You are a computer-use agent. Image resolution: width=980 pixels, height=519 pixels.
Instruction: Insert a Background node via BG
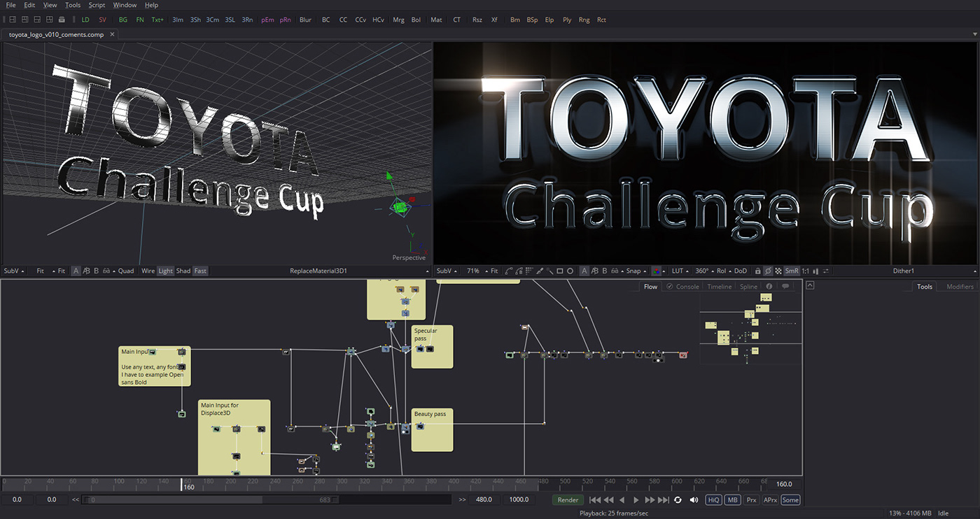click(123, 20)
